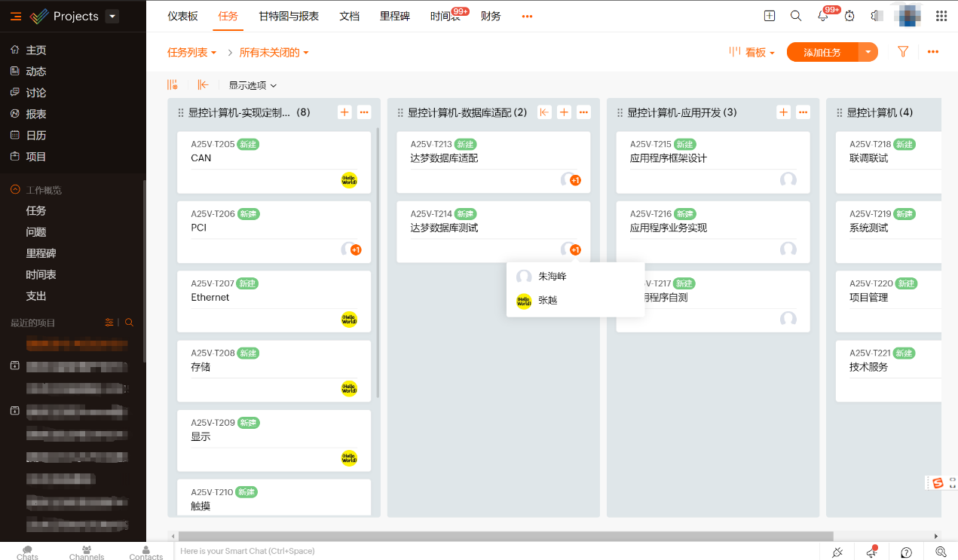
Task: Open task card 联调联试
Action: pos(889,162)
